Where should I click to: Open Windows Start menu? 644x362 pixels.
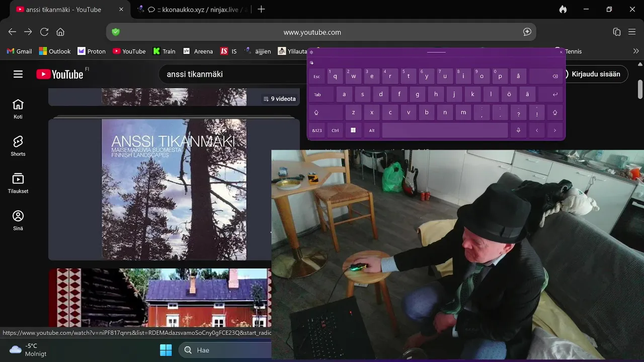tap(166, 350)
